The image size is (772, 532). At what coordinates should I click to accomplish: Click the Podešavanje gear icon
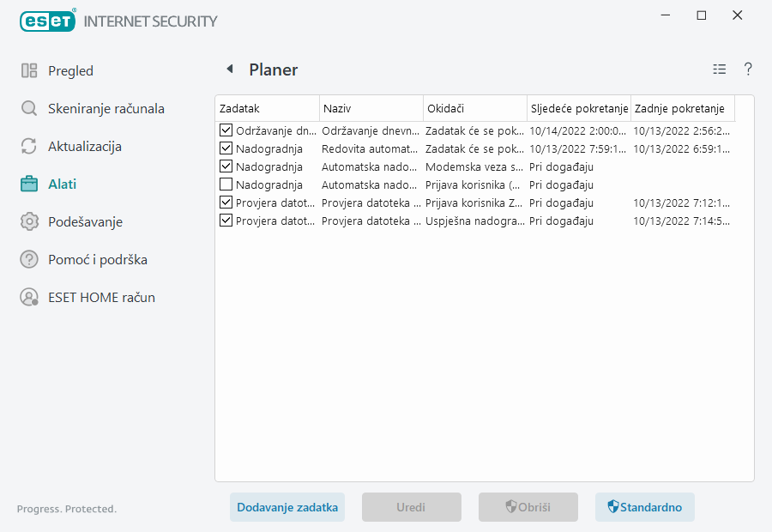(x=29, y=221)
